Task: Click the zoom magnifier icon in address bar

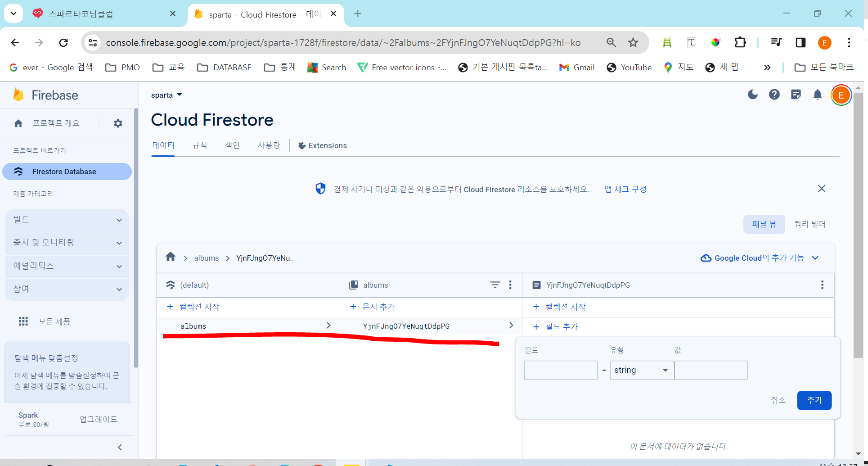Action: (611, 43)
